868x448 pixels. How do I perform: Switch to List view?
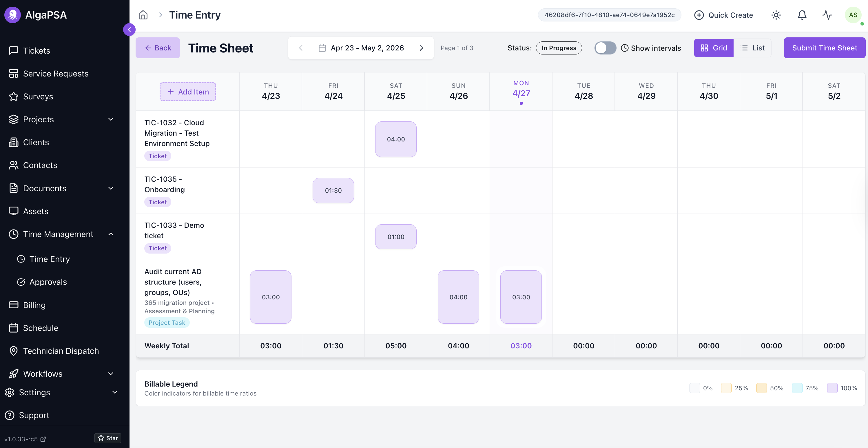pos(752,48)
